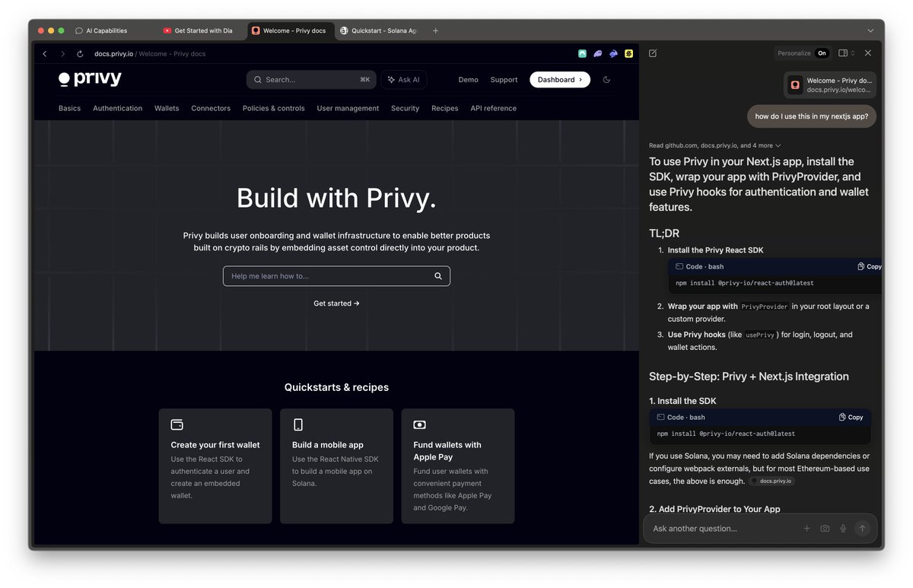
Task: Switch to the Get Started with Dia tab
Action: pos(198,30)
